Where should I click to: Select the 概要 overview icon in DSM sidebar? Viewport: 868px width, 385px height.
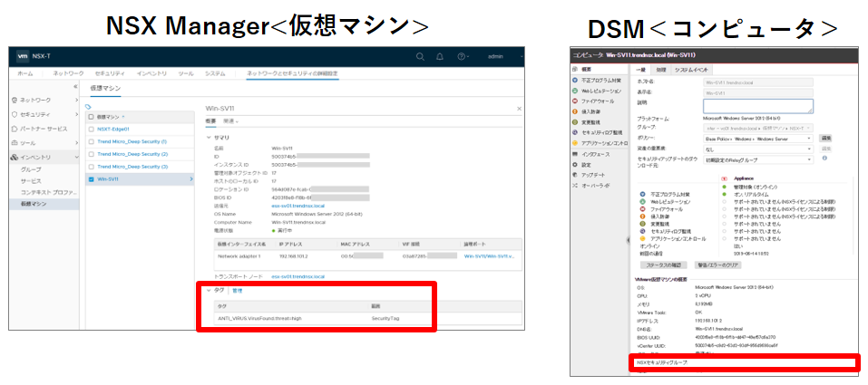pos(576,69)
